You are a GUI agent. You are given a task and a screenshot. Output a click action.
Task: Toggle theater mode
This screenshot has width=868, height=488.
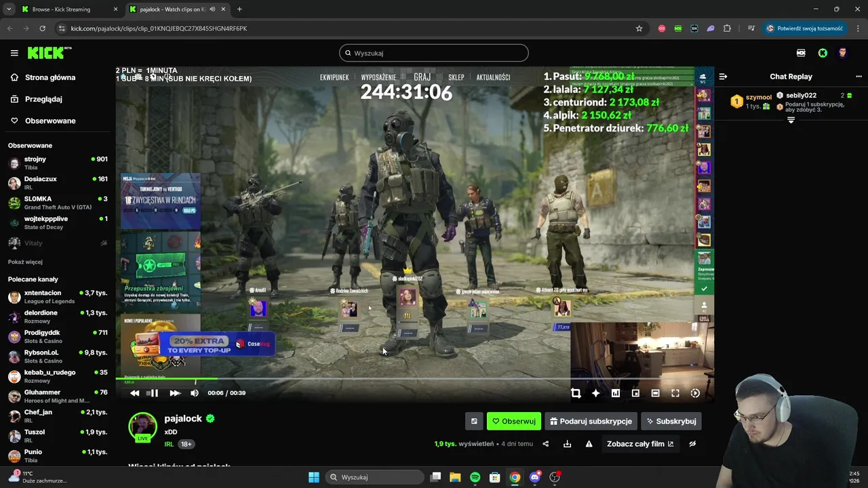pyautogui.click(x=655, y=393)
